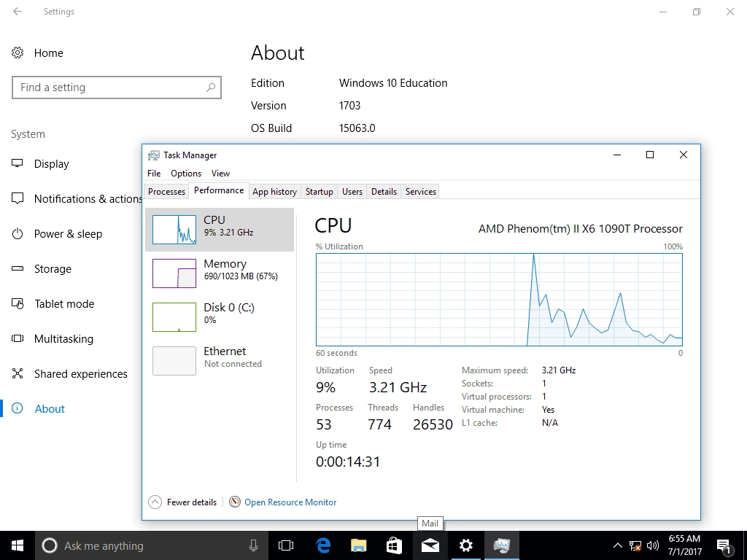The image size is (747, 560).
Task: Click the Home gear icon in Settings
Action: click(x=18, y=52)
